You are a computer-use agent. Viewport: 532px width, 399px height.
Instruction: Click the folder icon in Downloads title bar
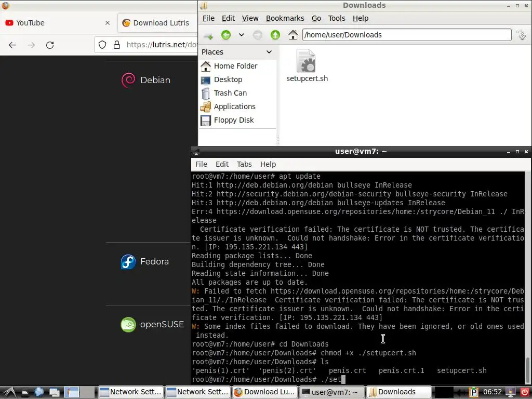coord(204,5)
